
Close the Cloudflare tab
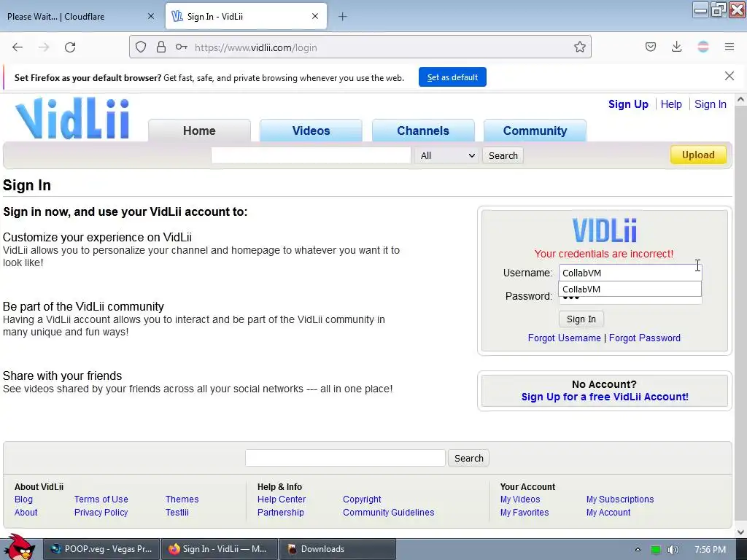(150, 16)
